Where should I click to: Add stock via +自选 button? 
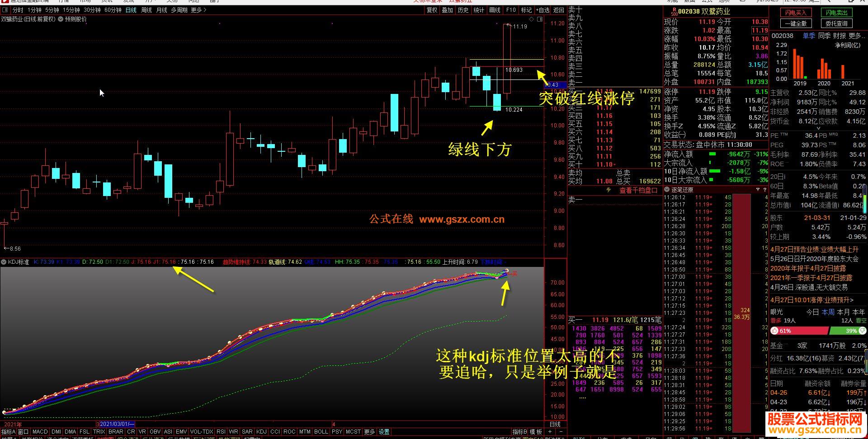tap(543, 10)
